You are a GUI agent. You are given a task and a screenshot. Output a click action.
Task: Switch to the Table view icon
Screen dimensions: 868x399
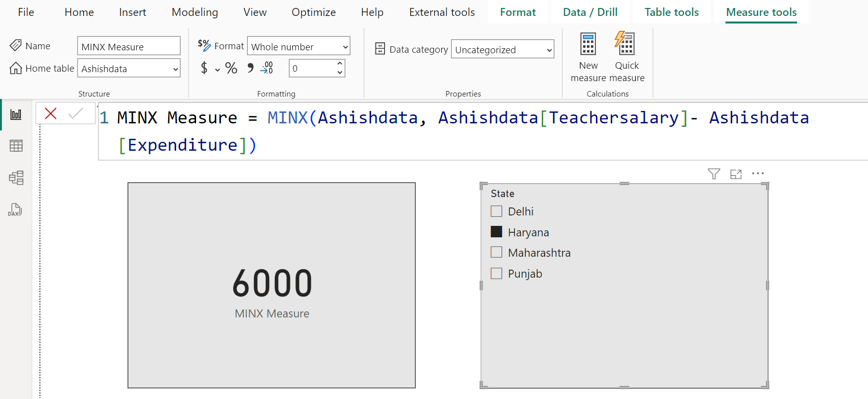click(16, 146)
